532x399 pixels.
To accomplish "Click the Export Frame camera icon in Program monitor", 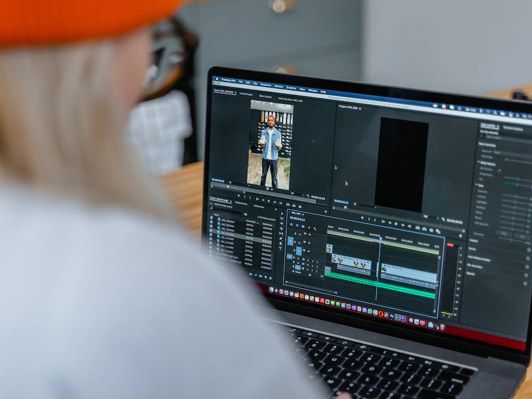I will pos(432,230).
